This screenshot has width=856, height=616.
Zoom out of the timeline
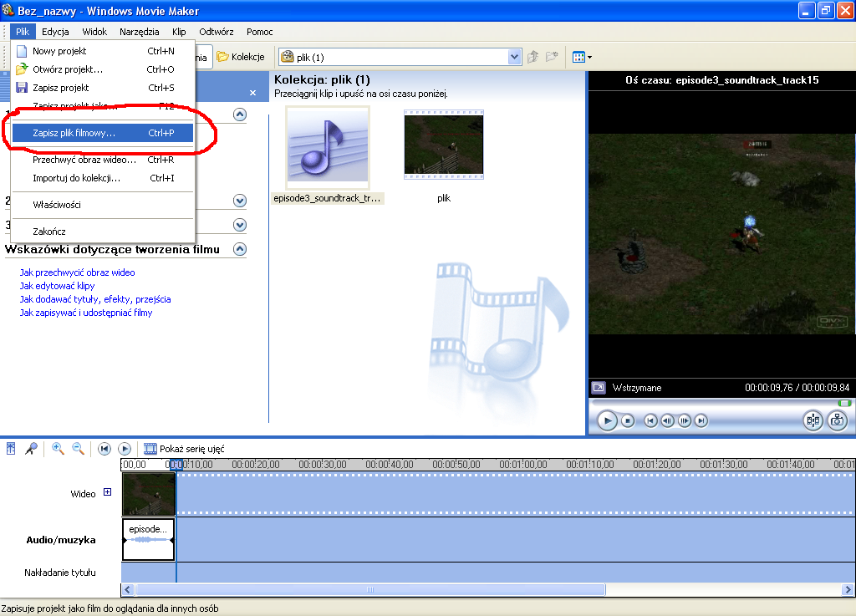click(78, 449)
